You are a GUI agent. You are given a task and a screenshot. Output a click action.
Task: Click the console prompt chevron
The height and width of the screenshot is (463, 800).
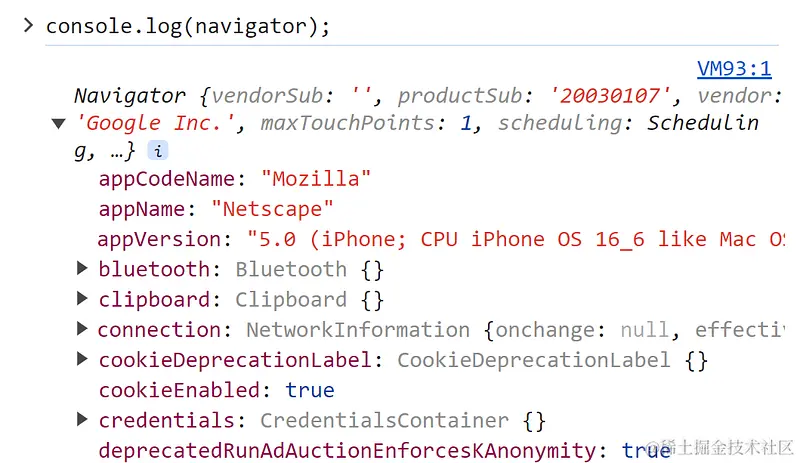pos(29,25)
